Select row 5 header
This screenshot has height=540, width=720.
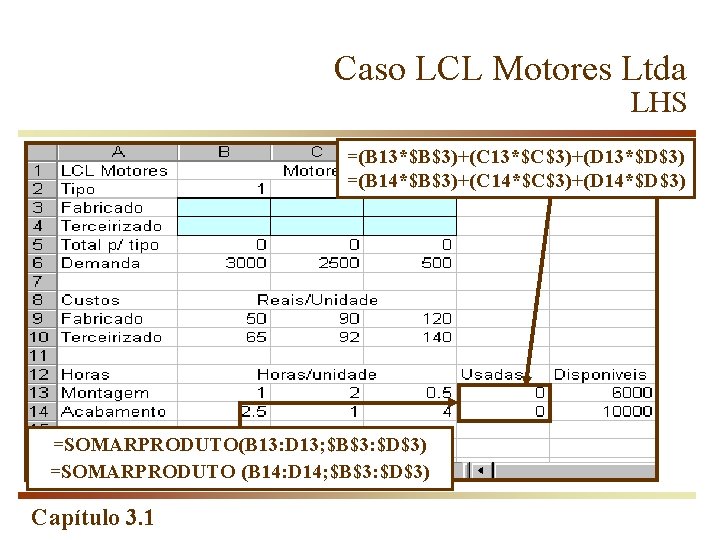pyautogui.click(x=42, y=245)
